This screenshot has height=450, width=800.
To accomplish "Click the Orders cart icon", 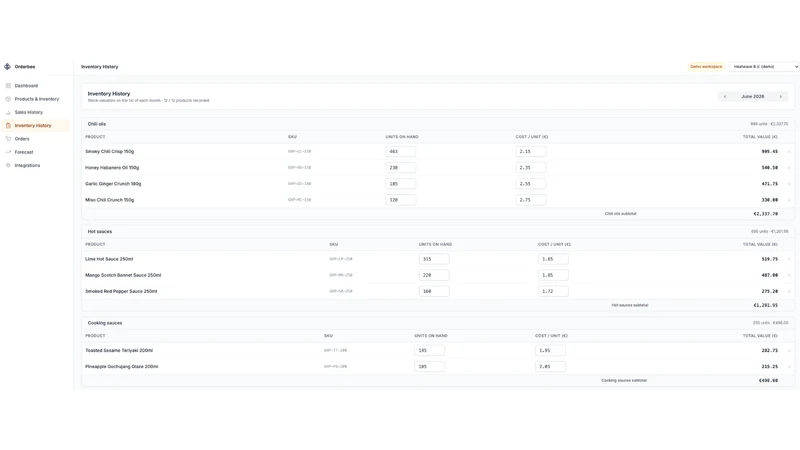I will click(8, 139).
